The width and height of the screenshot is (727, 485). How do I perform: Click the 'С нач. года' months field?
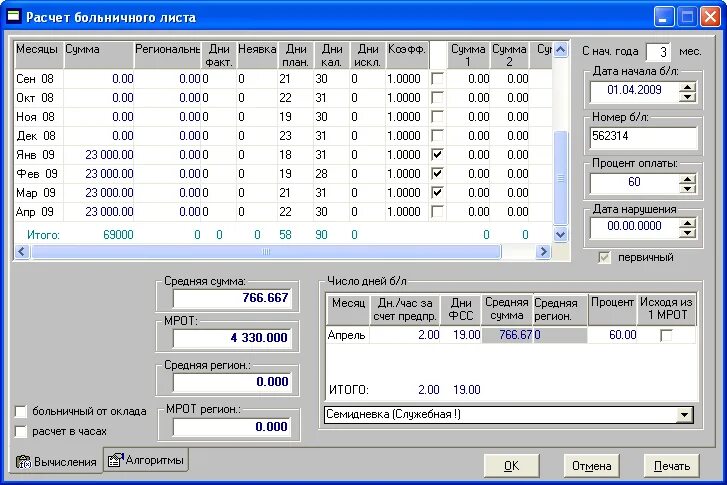click(x=658, y=51)
